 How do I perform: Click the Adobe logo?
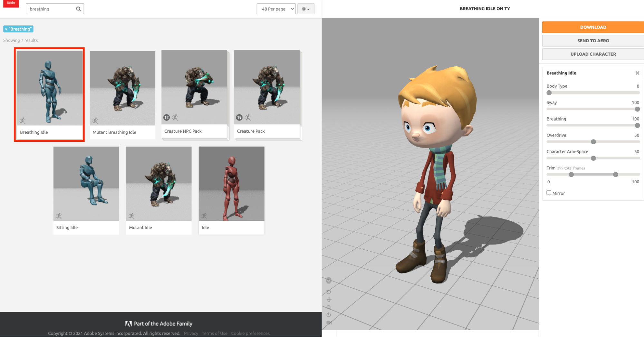coord(11,4)
